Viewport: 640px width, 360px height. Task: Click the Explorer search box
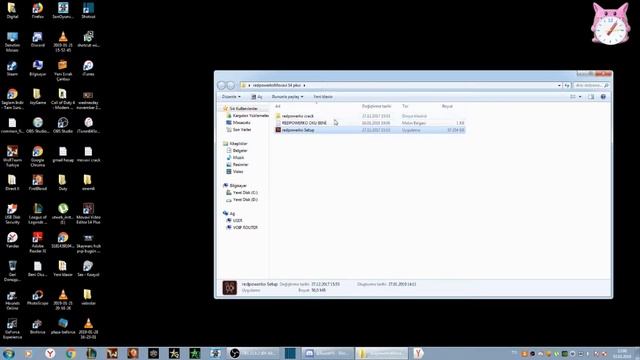591,85
